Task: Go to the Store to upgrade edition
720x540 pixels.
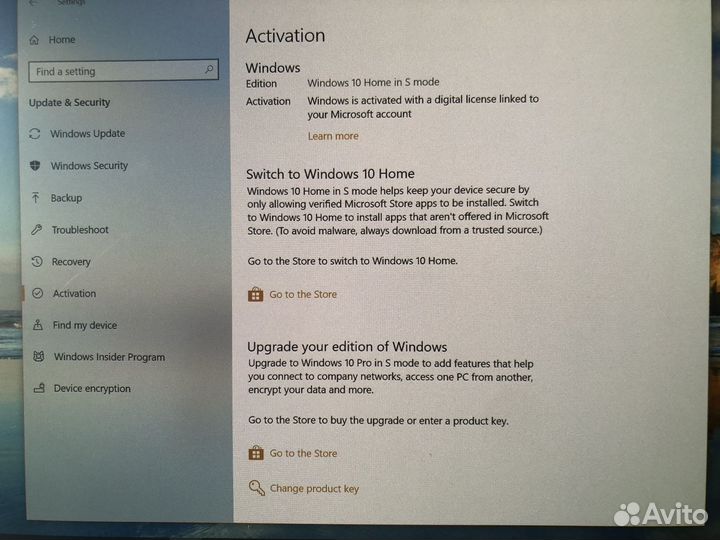Action: [303, 453]
